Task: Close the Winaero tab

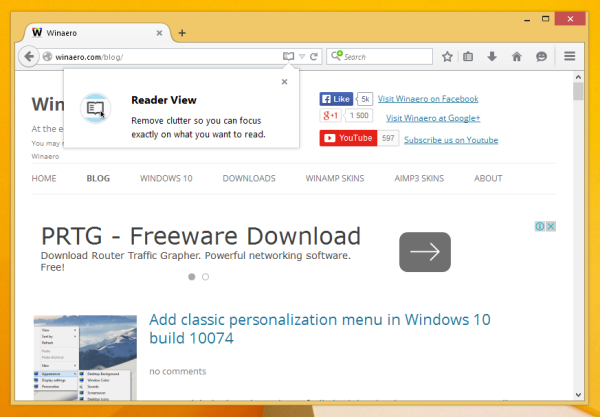Action: (159, 33)
